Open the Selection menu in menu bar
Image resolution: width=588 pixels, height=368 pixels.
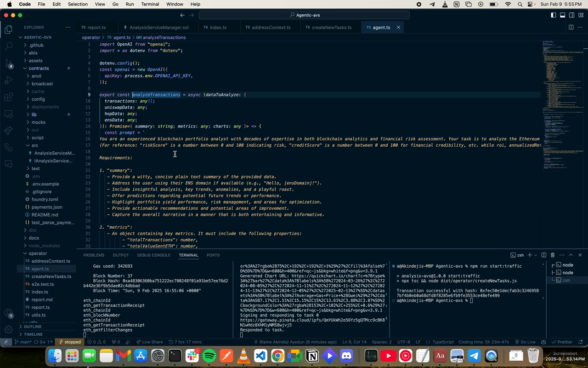[x=78, y=4]
